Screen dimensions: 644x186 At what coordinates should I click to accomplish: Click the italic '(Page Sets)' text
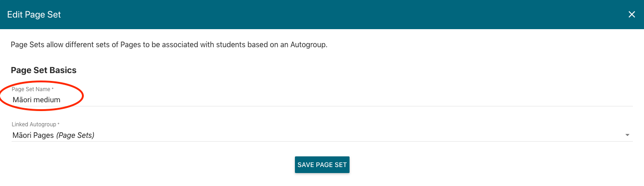75,135
